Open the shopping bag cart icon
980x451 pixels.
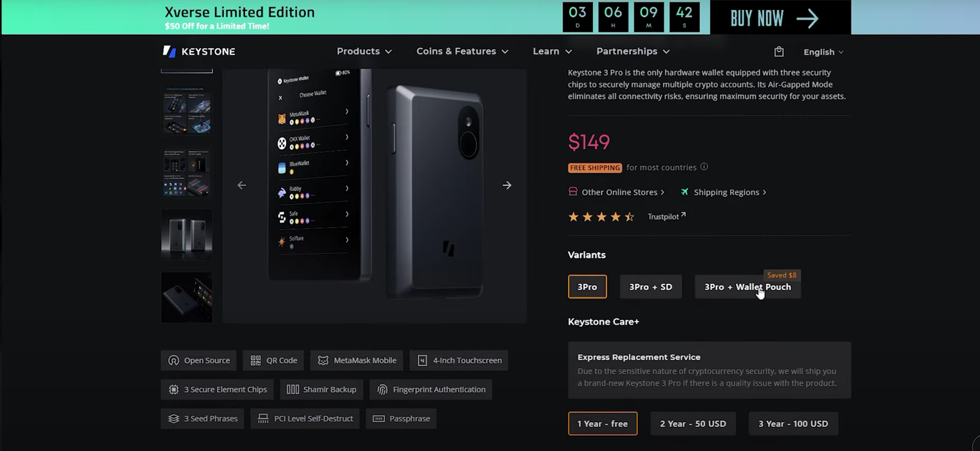(778, 51)
